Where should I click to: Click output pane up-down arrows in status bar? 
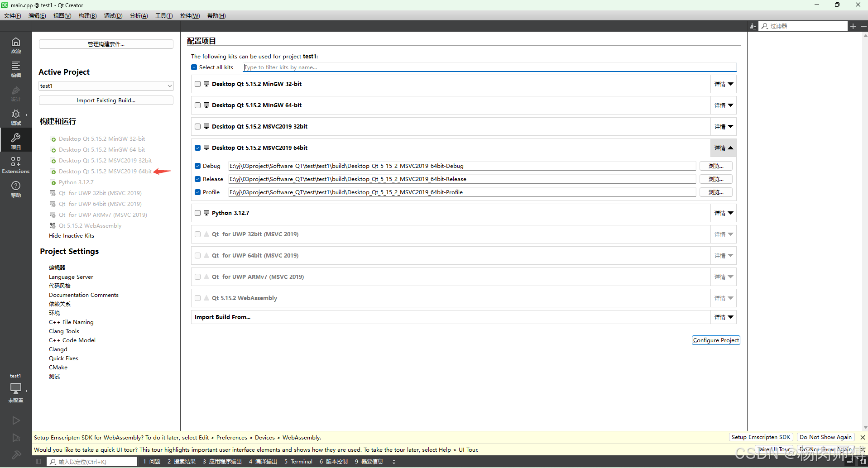coord(394,462)
